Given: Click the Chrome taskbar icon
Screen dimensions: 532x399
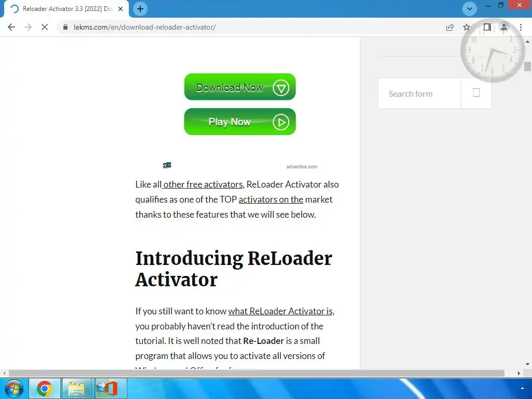Looking at the screenshot, I should click(x=45, y=389).
